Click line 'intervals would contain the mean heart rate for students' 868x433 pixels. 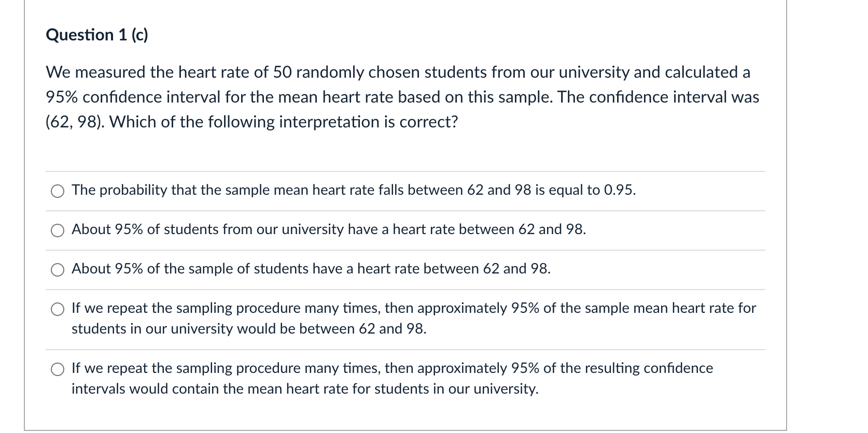[305, 389]
